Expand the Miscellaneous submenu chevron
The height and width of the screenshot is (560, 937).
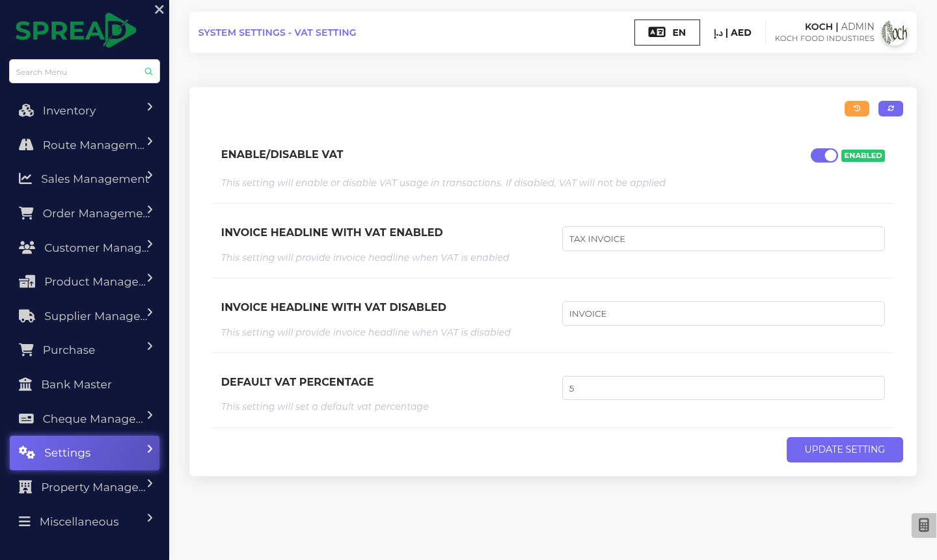click(150, 518)
